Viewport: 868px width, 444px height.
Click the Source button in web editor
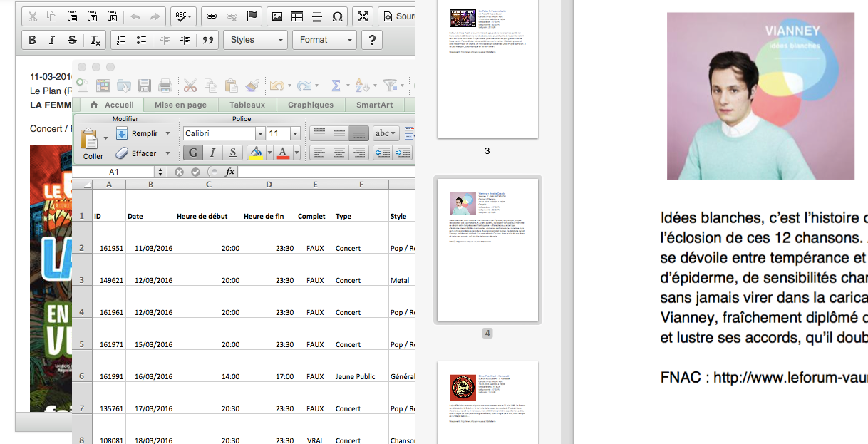tap(396, 16)
